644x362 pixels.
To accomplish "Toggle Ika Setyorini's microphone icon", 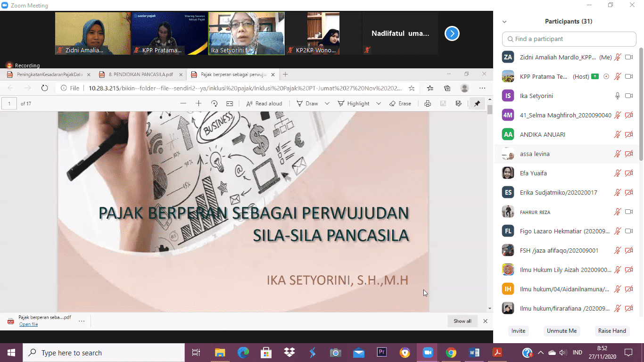I will click(x=617, y=96).
